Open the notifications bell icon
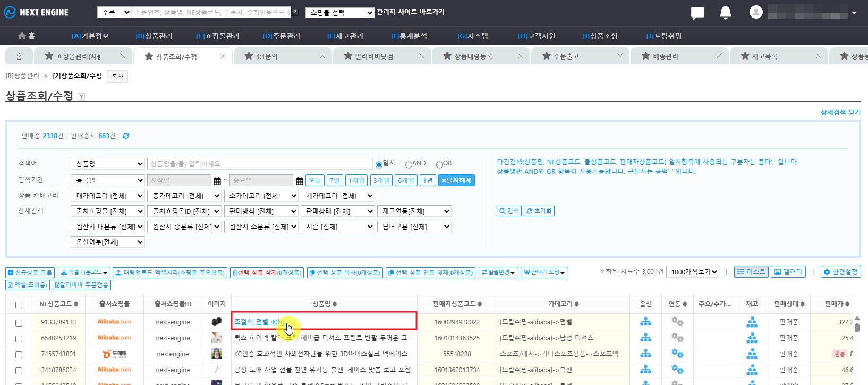Viewport: 868px width, 385px height. pos(725,13)
